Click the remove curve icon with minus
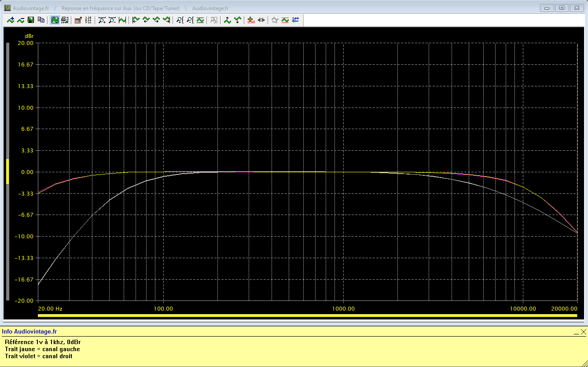This screenshot has height=367, width=588. point(21,20)
